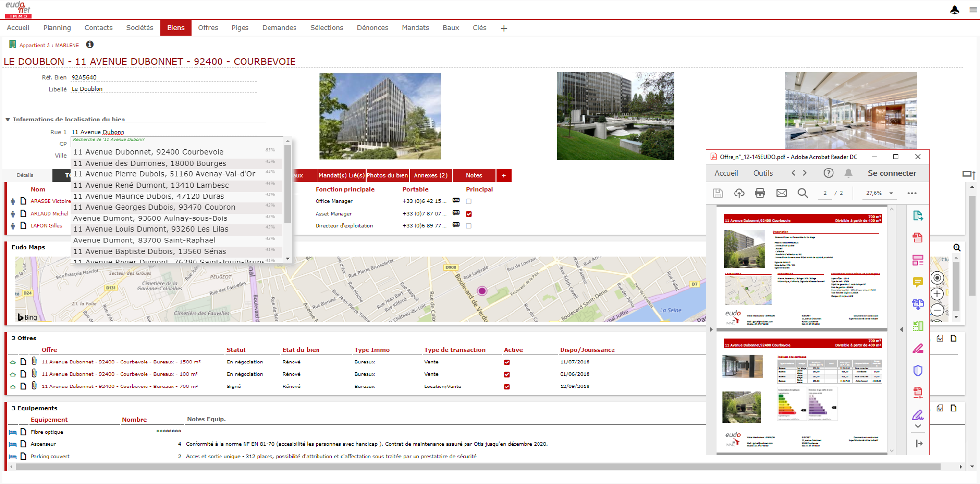The height and width of the screenshot is (484, 980).
Task: Switch to Outils tab in Acrobat
Action: pos(763,173)
